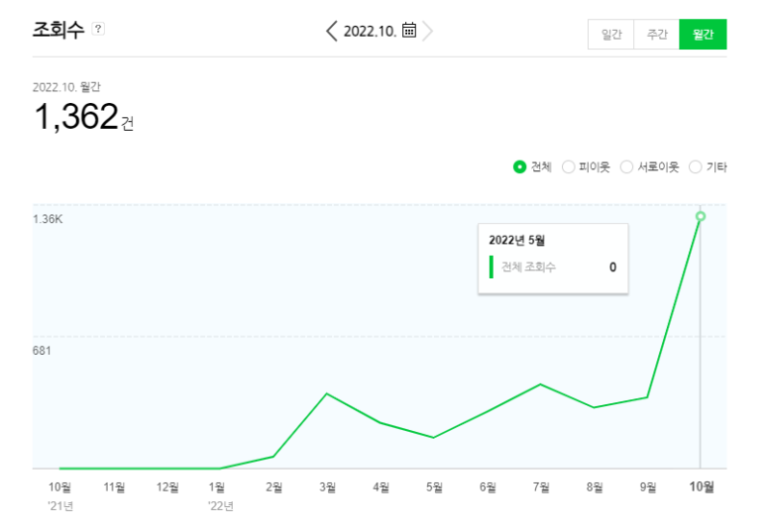Click the 10월 '21년 axis label
The height and width of the screenshot is (532, 766).
pos(60,496)
